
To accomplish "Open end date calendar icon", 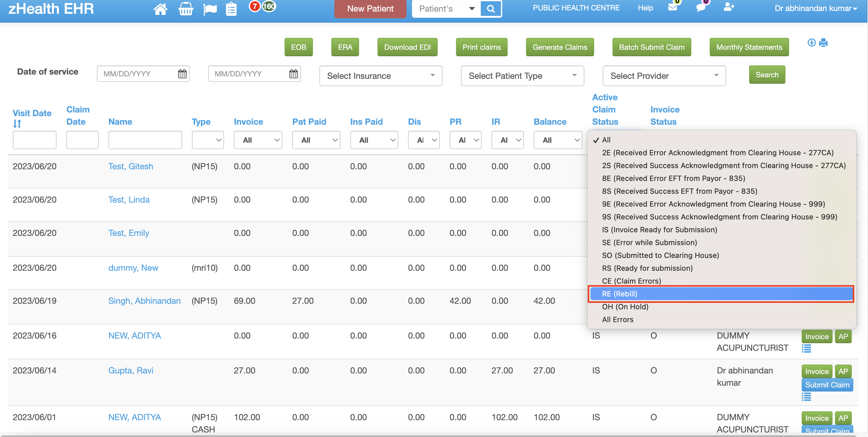I will (x=293, y=74).
